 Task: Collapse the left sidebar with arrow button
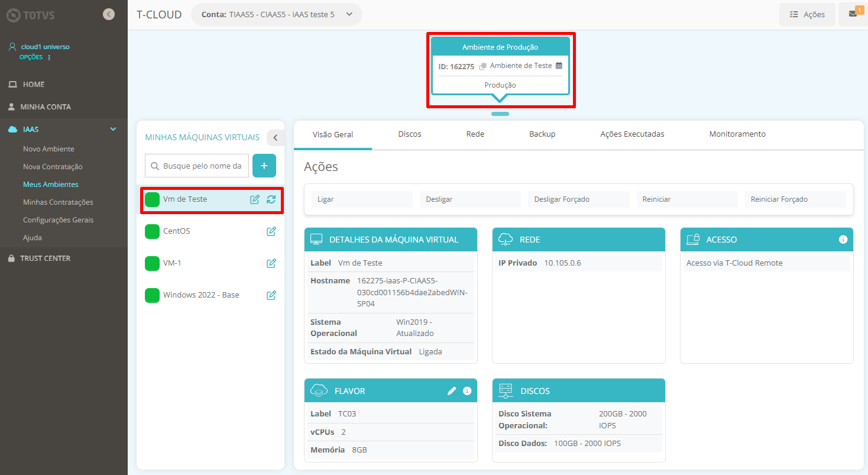pos(109,14)
